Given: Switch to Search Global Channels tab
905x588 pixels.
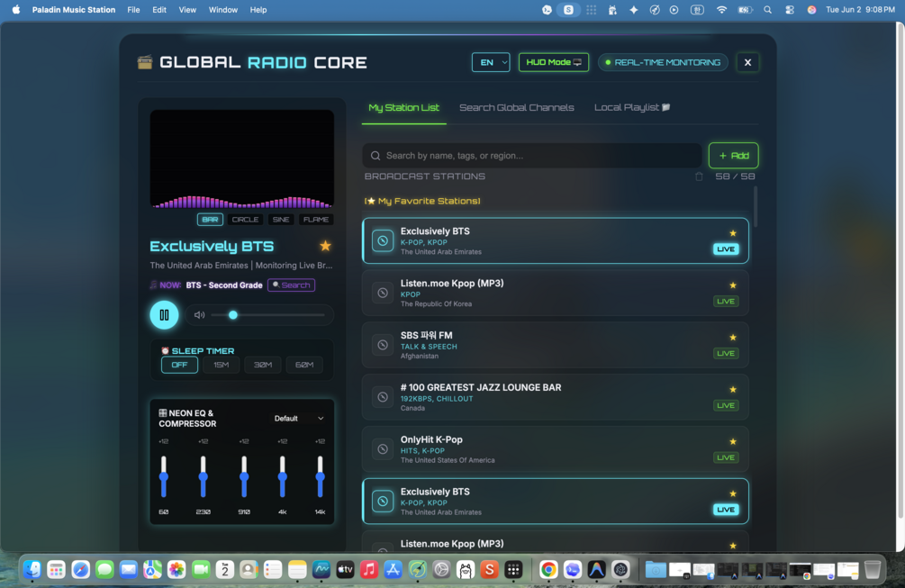Looking at the screenshot, I should 517,108.
